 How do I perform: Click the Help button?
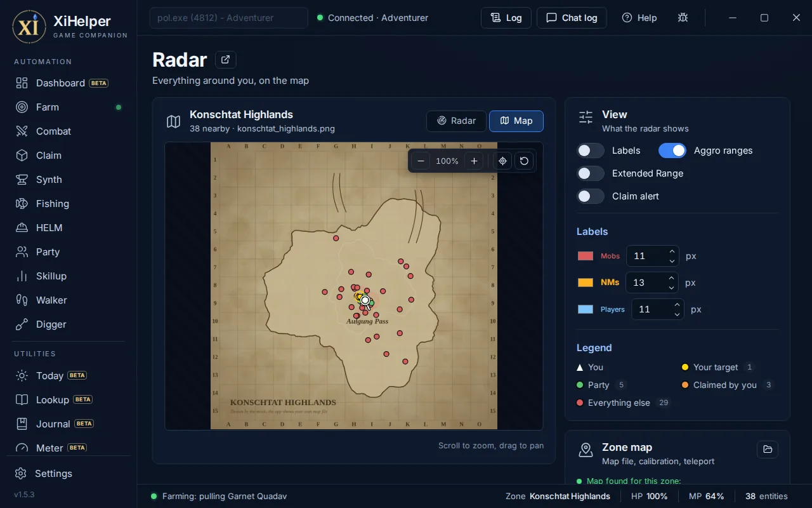coord(639,18)
